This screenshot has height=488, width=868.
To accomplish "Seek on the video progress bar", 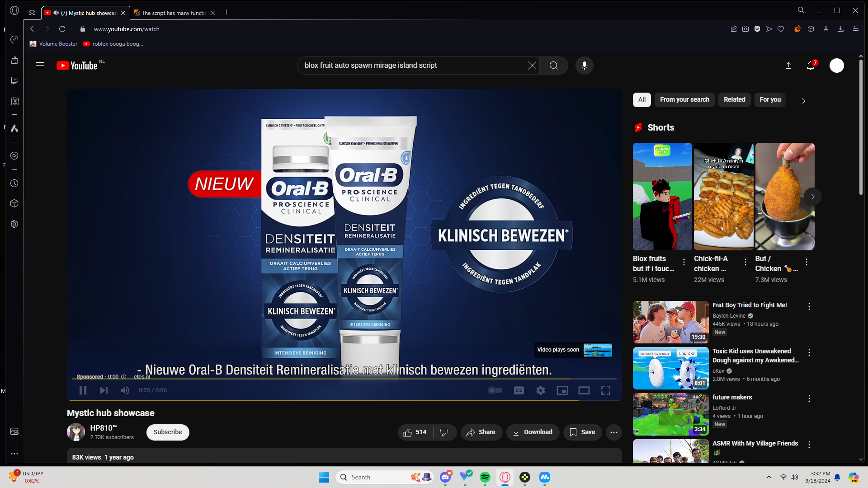I will tap(344, 379).
